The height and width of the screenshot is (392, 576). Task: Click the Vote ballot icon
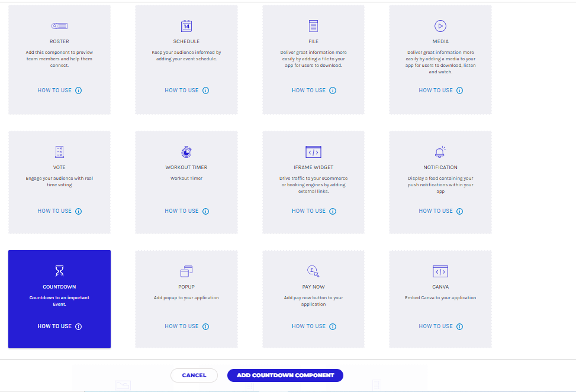point(59,152)
